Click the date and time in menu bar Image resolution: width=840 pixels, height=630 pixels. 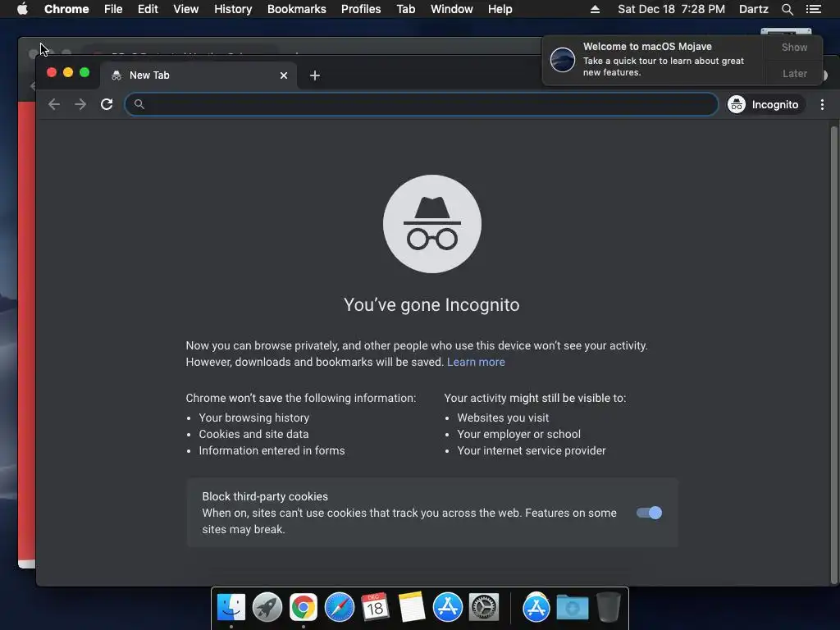(x=671, y=9)
